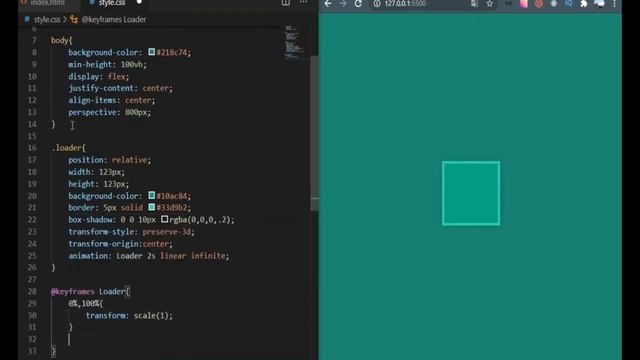This screenshot has height=360, width=640.
Task: Click 'transform-origin:center;' line
Action: (x=120, y=244)
